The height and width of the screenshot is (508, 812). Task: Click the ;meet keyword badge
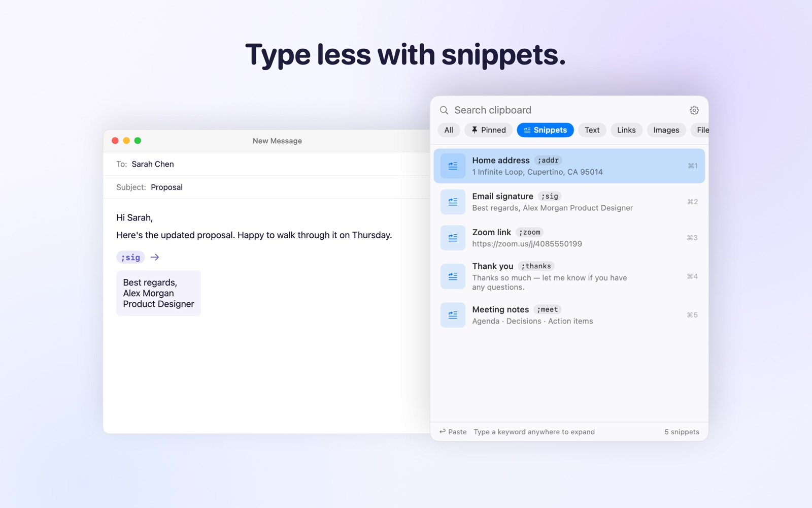click(x=548, y=309)
